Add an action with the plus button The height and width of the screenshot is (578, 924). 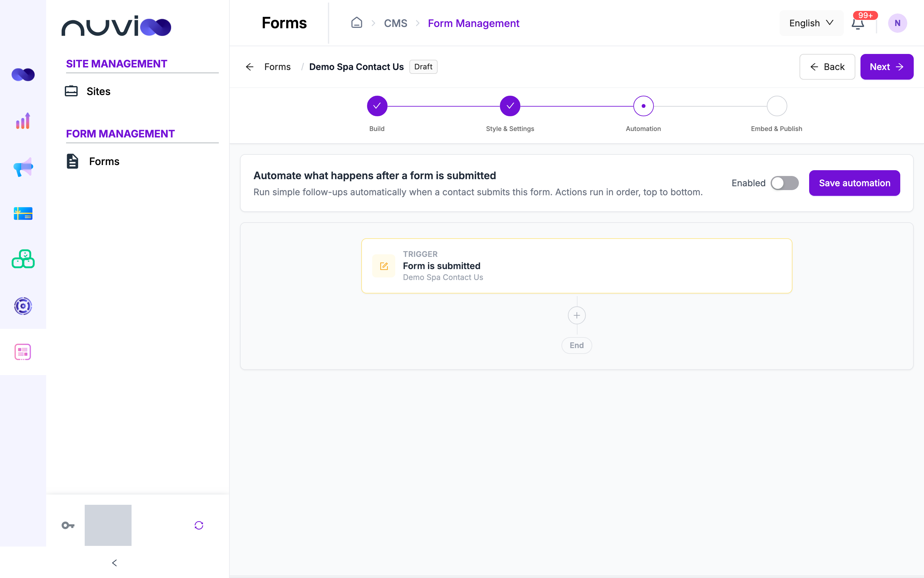[577, 315]
